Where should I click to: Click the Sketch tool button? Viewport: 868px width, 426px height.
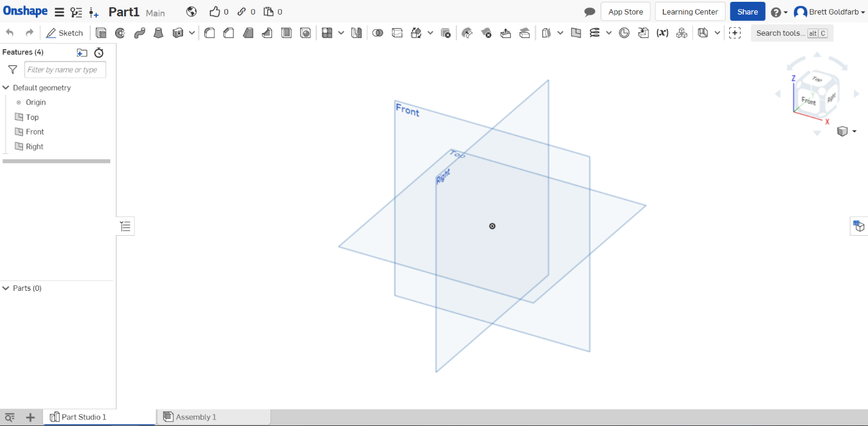pos(65,33)
